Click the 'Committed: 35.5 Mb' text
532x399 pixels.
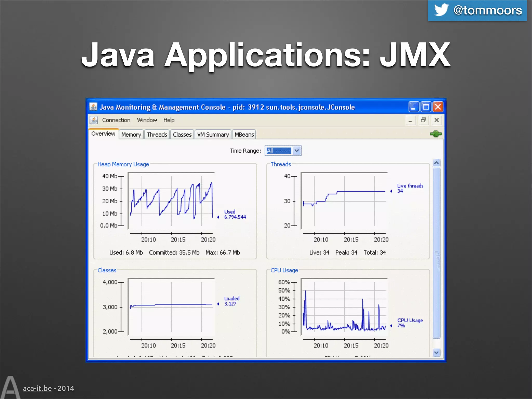(x=174, y=252)
